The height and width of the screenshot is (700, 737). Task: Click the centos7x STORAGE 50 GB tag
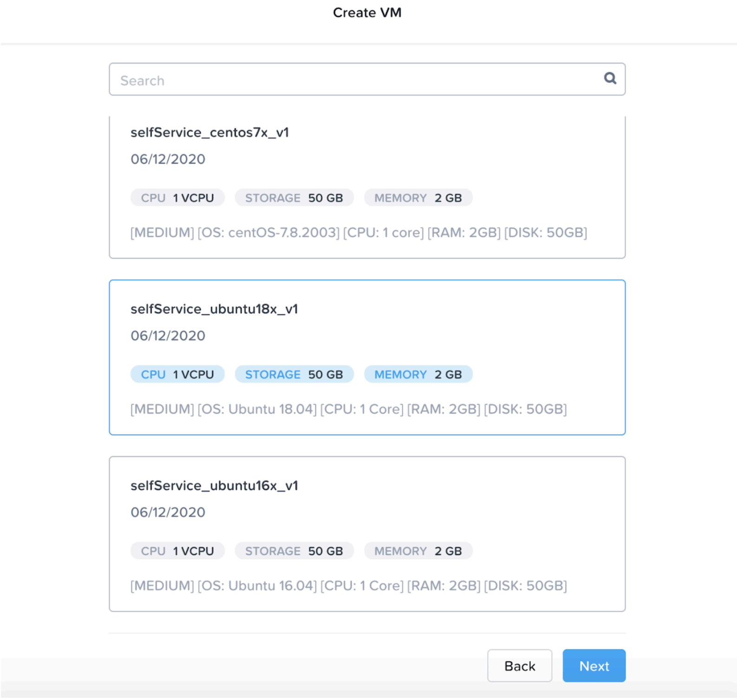coord(294,198)
